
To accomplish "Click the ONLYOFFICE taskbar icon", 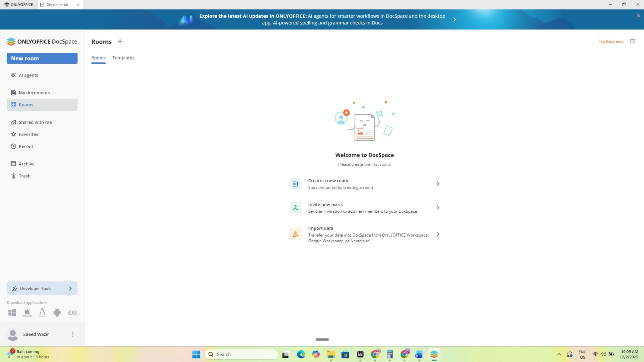I will (x=434, y=354).
